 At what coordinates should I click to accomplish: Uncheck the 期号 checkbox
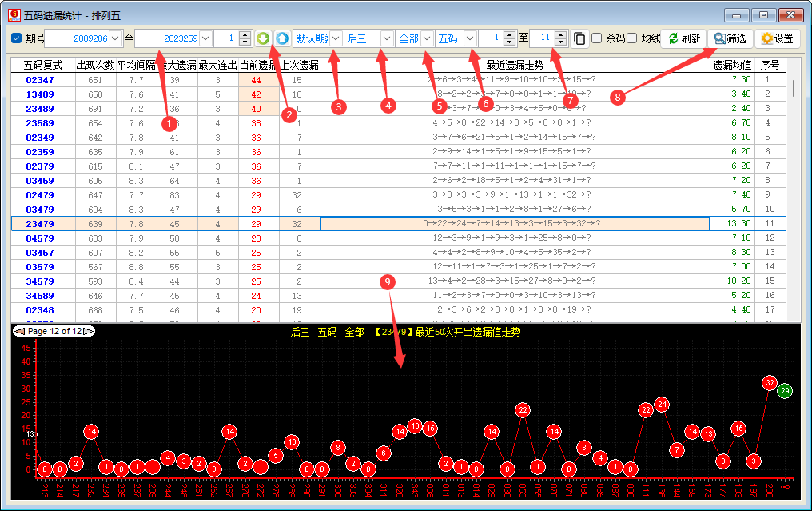(x=17, y=38)
